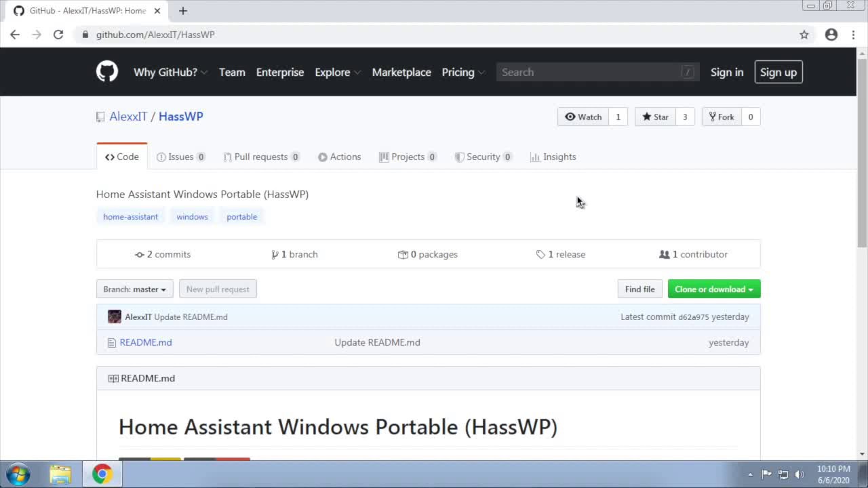
Task: Fork the repository
Action: click(722, 117)
